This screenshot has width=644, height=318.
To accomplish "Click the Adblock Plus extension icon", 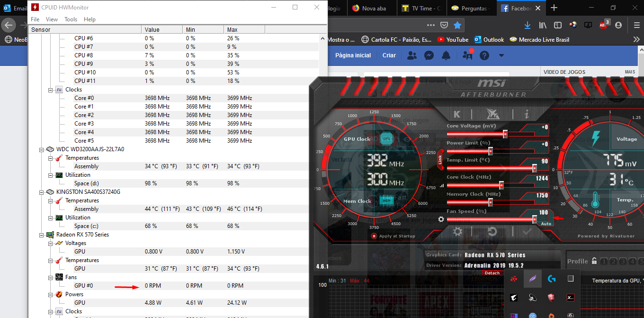I will [x=603, y=25].
